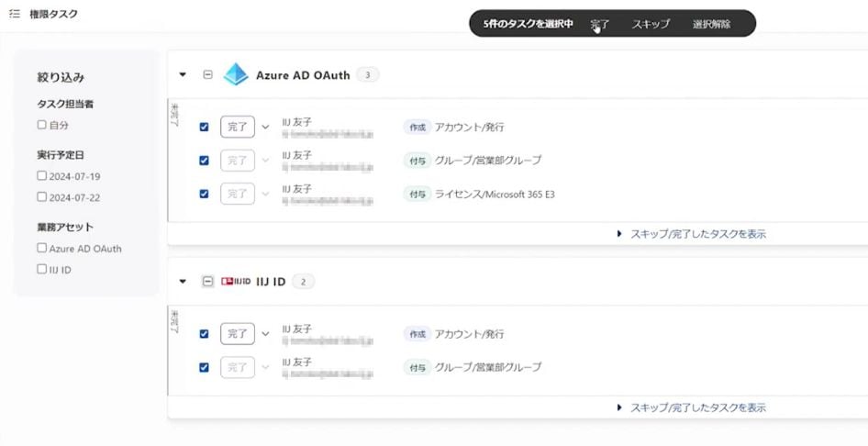Click スキップ in the selection action bar

(x=651, y=24)
